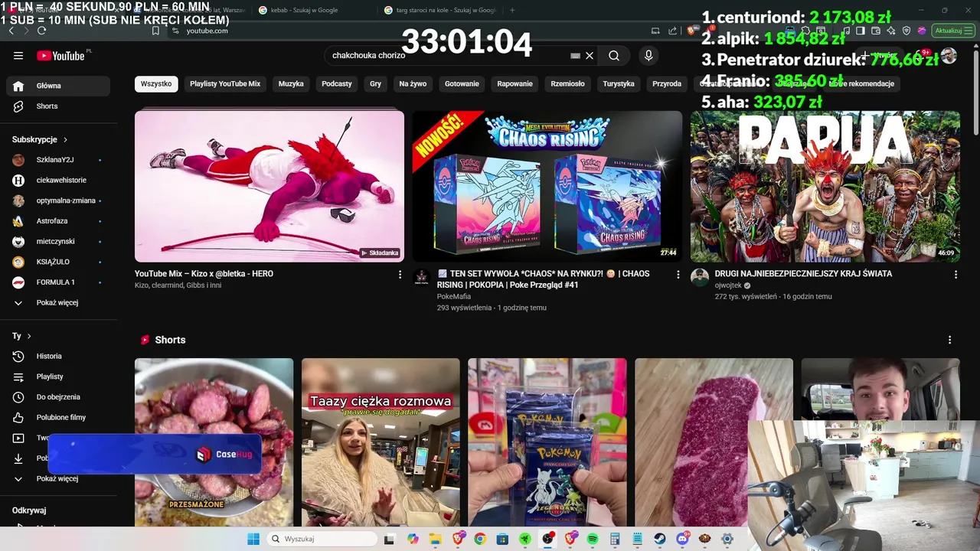
Task: Open Discord from the taskbar
Action: [682, 539]
